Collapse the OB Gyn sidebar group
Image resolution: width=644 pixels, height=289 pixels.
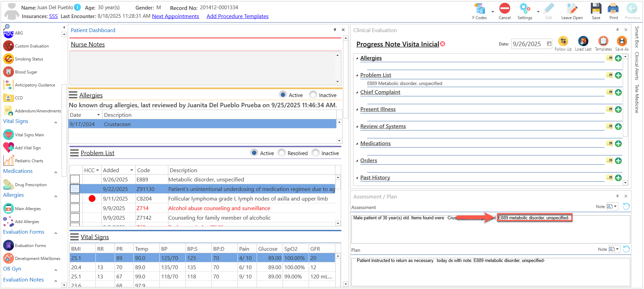56,270
